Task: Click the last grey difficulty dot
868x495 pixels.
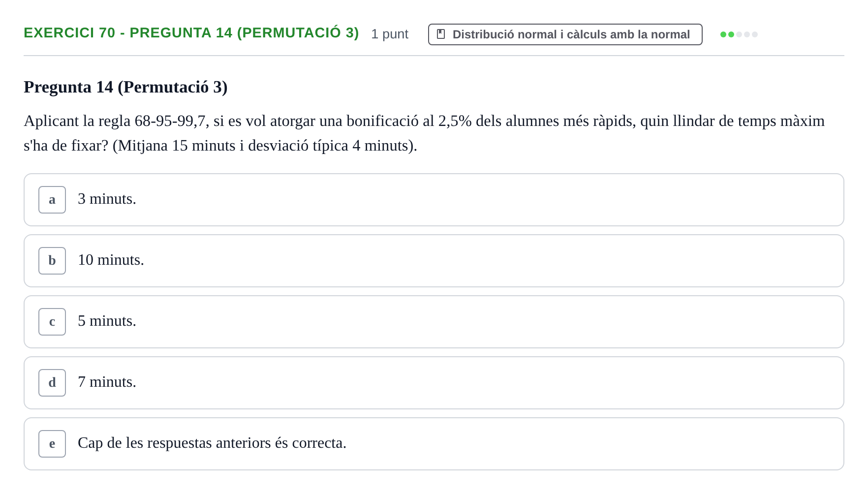Action: point(755,34)
